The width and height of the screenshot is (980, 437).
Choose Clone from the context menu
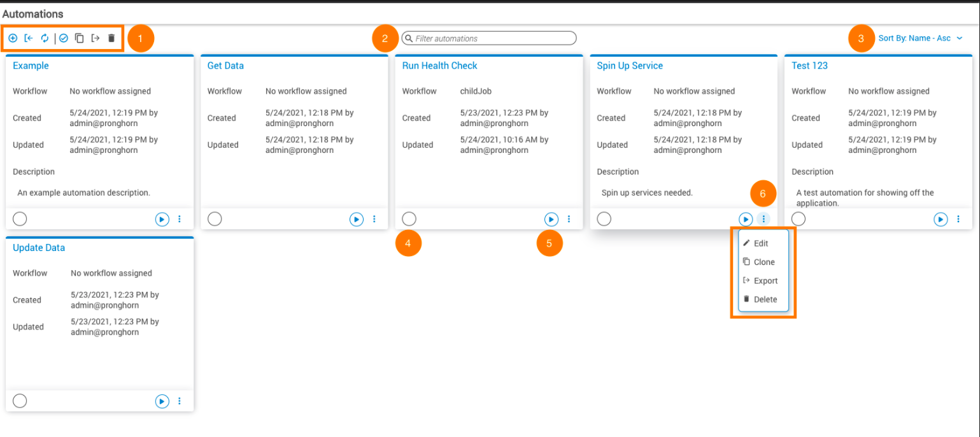pyautogui.click(x=763, y=262)
